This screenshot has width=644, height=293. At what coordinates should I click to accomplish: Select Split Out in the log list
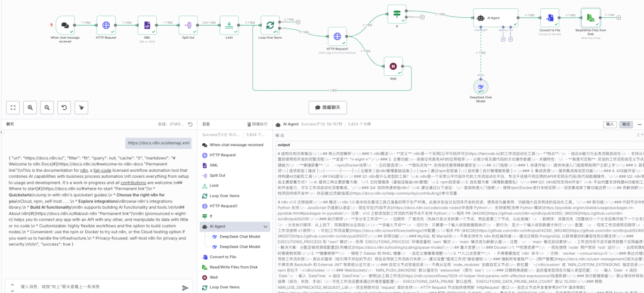tap(235, 175)
